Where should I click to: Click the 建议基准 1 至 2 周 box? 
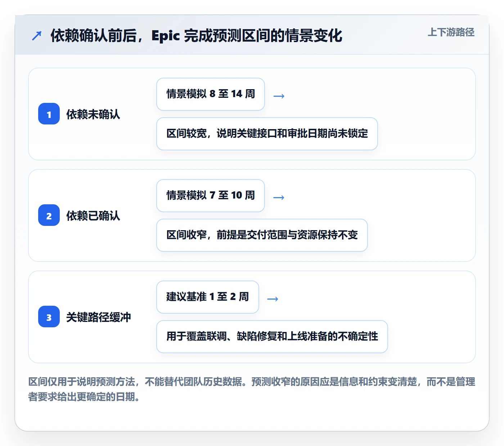(208, 297)
